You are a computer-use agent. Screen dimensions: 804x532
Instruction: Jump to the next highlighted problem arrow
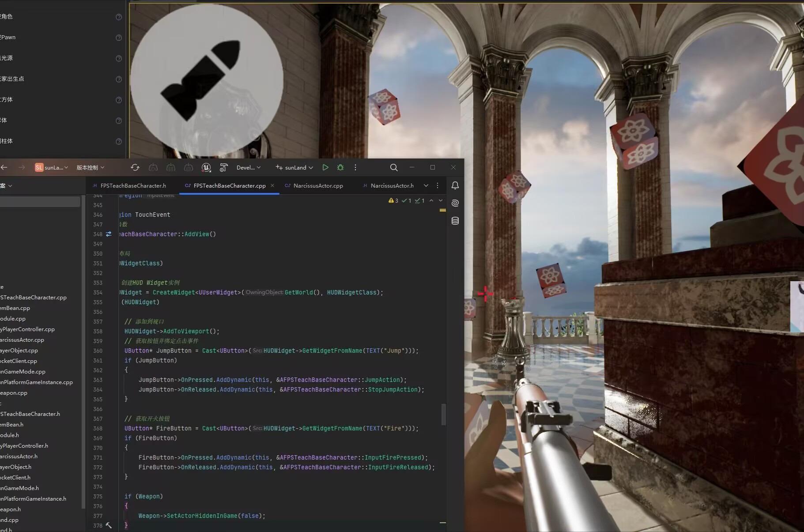click(x=441, y=200)
